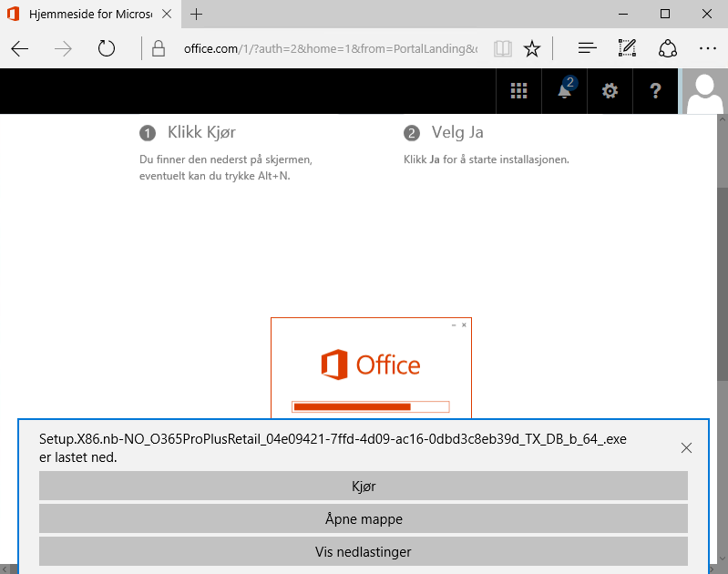Click the scroll up arrow
Screen dimensions: 728x574
[x=723, y=119]
